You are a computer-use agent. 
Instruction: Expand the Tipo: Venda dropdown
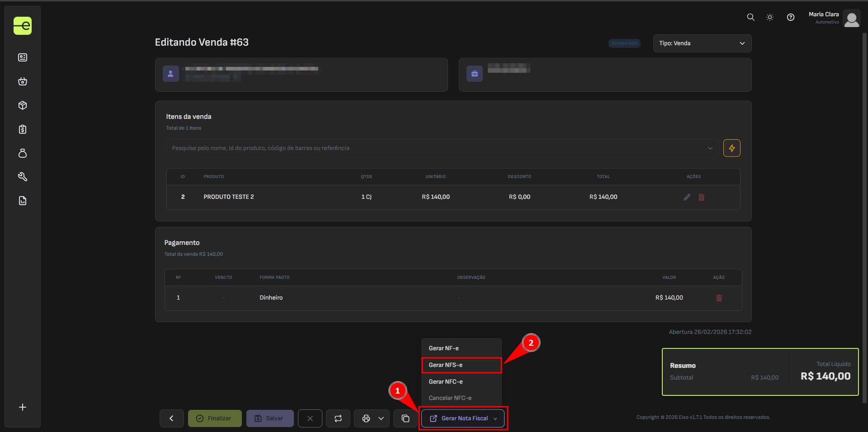(x=702, y=43)
